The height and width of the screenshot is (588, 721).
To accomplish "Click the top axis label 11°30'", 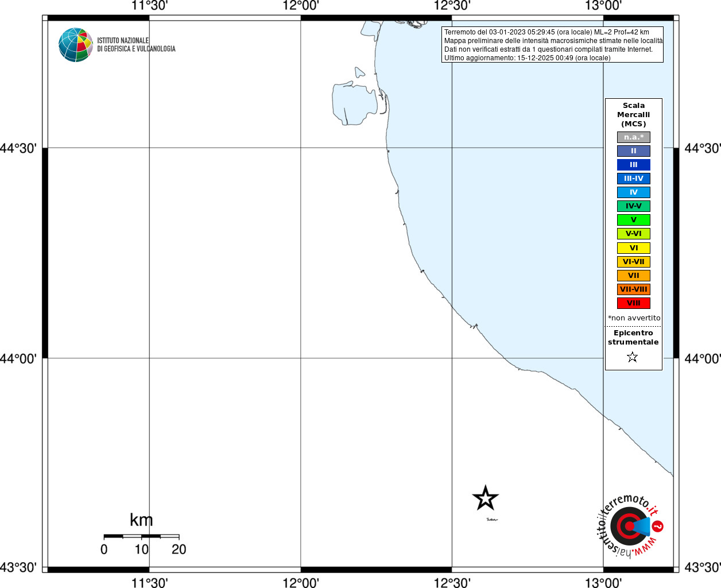I will [149, 6].
